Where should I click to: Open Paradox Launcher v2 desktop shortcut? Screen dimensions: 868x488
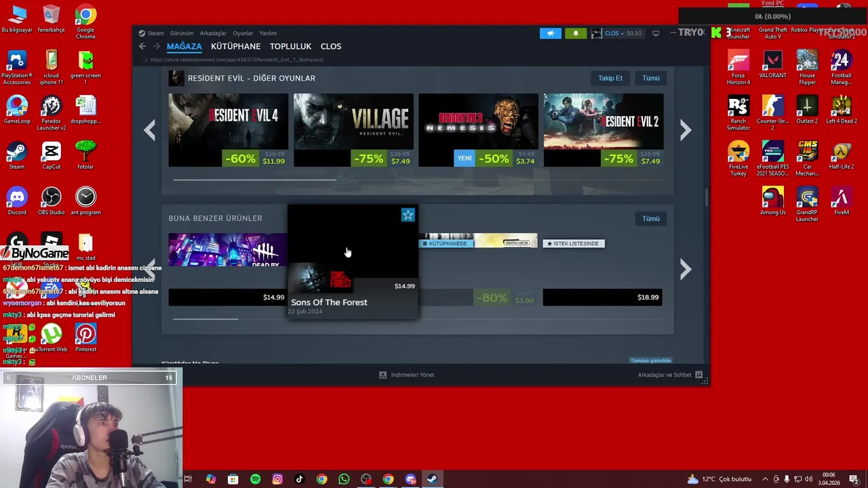[x=51, y=113]
